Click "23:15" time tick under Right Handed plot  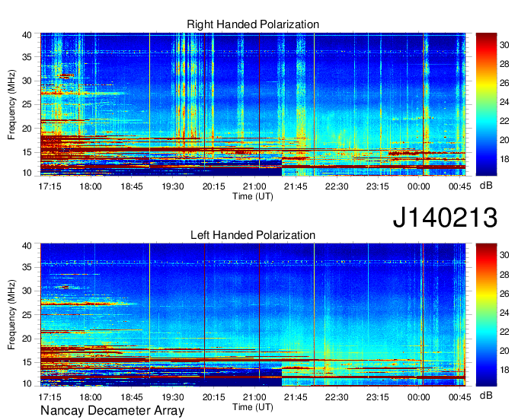click(x=378, y=186)
